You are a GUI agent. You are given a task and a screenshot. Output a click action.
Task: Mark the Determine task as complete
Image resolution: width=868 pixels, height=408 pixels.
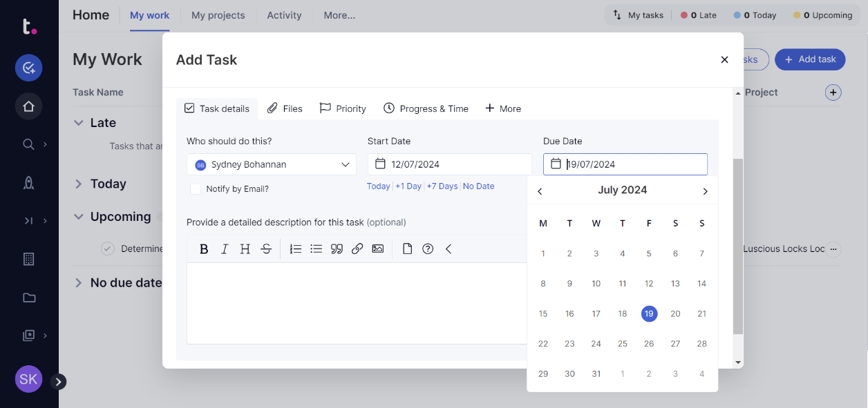tap(107, 249)
